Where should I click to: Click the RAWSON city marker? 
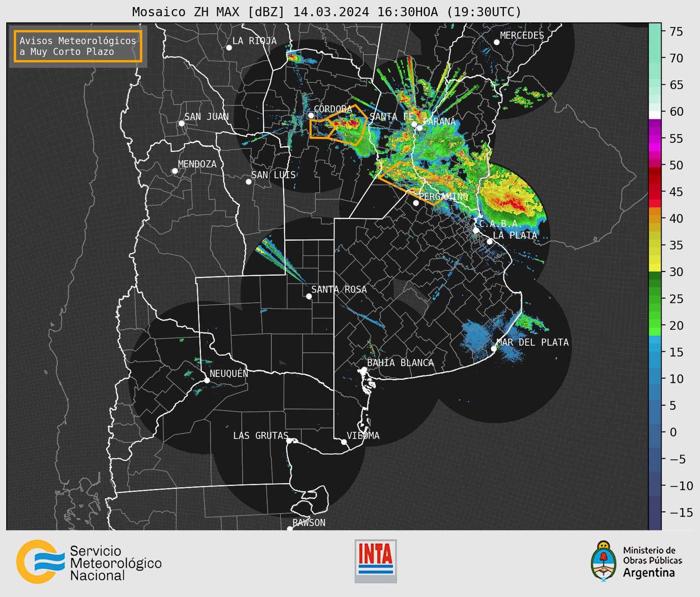[x=290, y=528]
